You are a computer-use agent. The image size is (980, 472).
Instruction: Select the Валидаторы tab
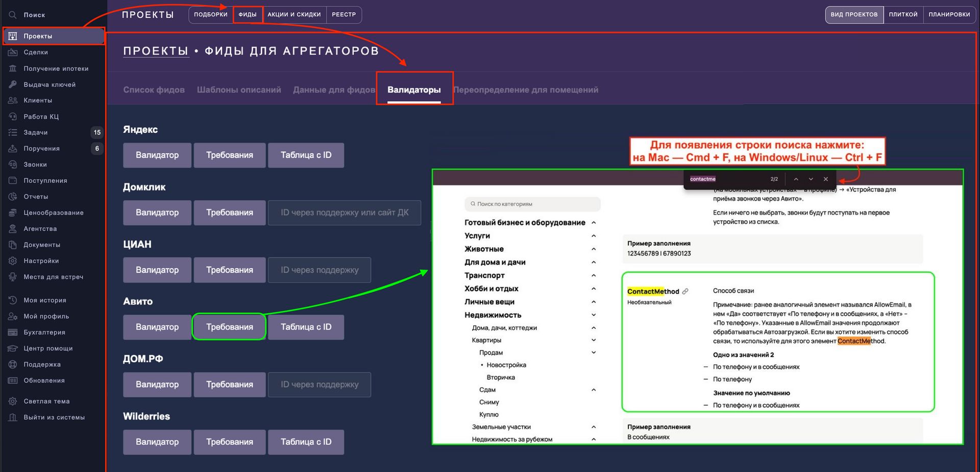coord(414,90)
